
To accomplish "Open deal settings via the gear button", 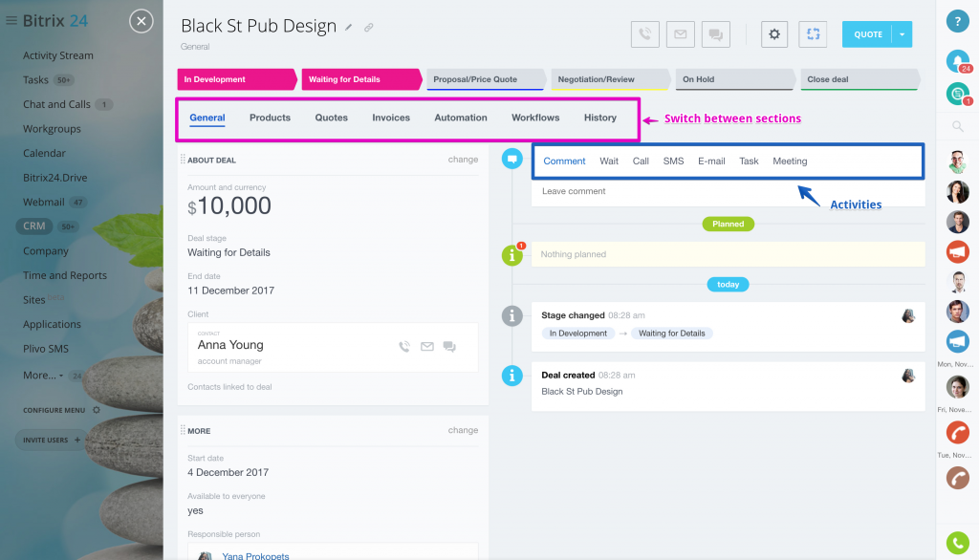I will (774, 34).
